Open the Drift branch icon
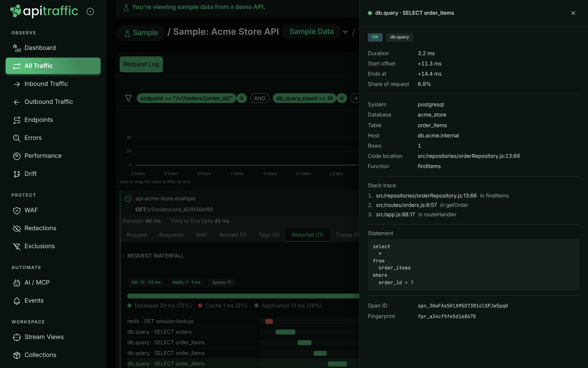The height and width of the screenshot is (368, 588). coord(17,174)
